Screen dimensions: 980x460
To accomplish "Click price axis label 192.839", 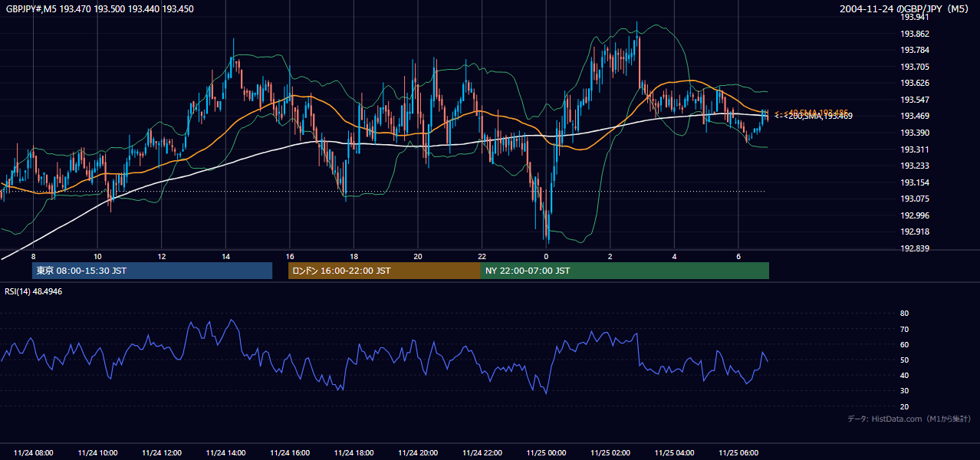I will [x=915, y=248].
